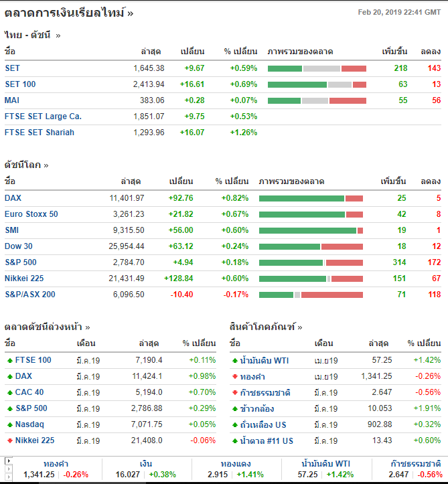Click the green up arrow beside CAC 40
The height and width of the screenshot is (484, 448).
(10, 392)
